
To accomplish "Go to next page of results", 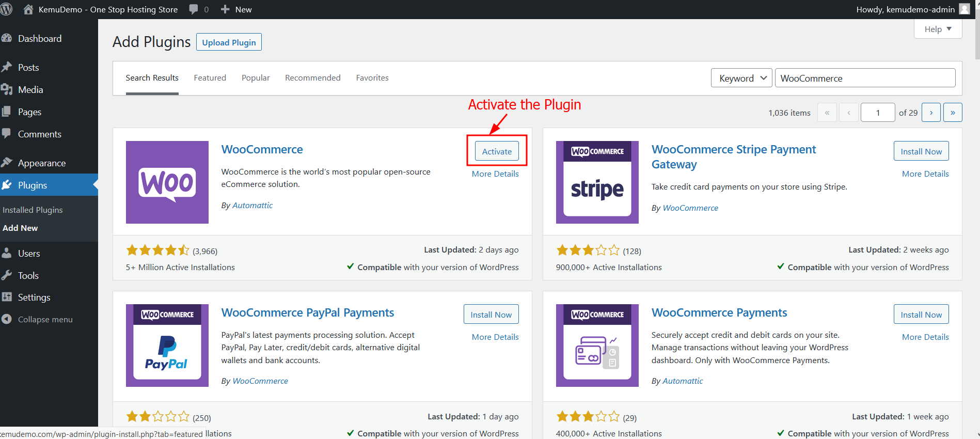I will pos(931,113).
